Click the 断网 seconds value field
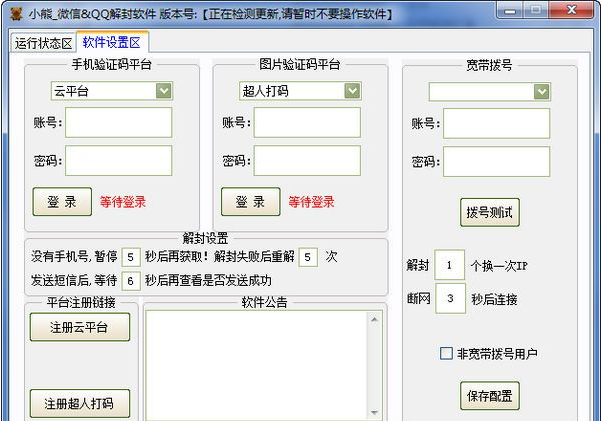 tap(450, 299)
